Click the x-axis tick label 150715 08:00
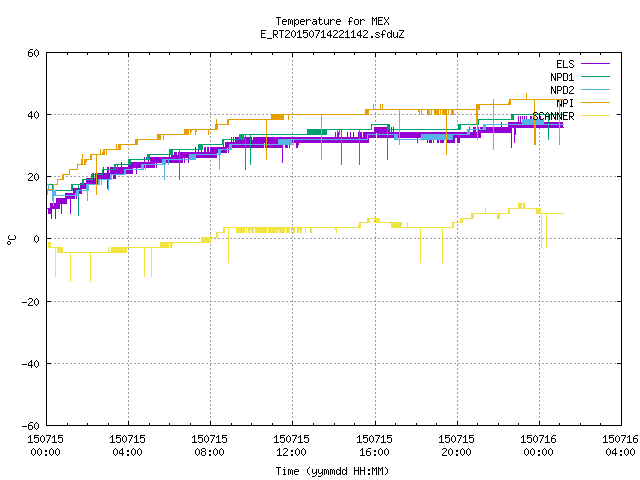Screen dimensions: 640x480 [x=209, y=445]
